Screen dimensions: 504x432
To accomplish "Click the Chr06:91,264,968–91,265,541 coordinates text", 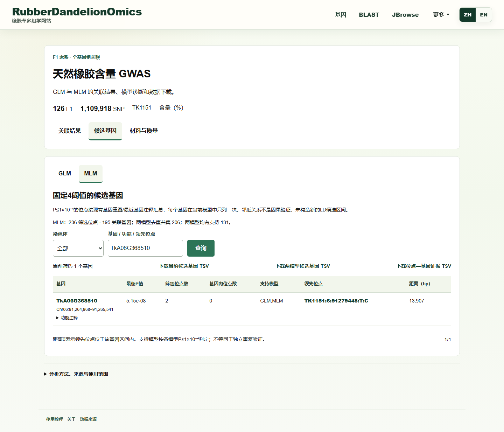I will tap(85, 309).
